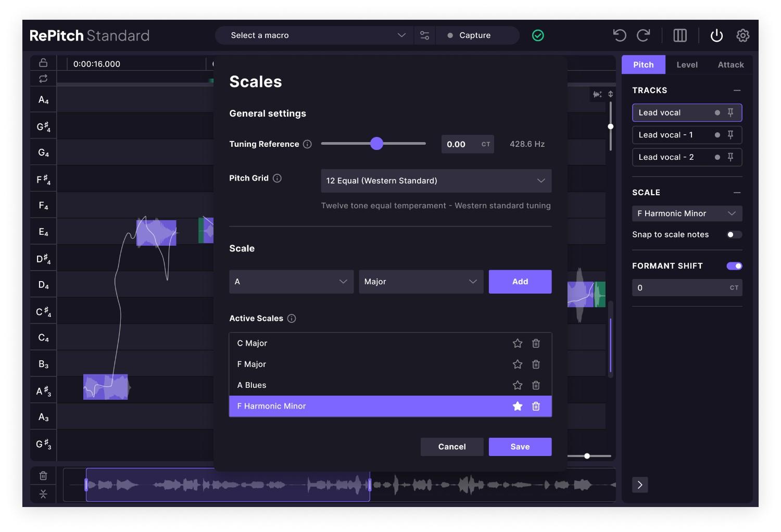This screenshot has height=532, width=781.
Task: Click the power bypass icon
Action: pyautogui.click(x=716, y=35)
